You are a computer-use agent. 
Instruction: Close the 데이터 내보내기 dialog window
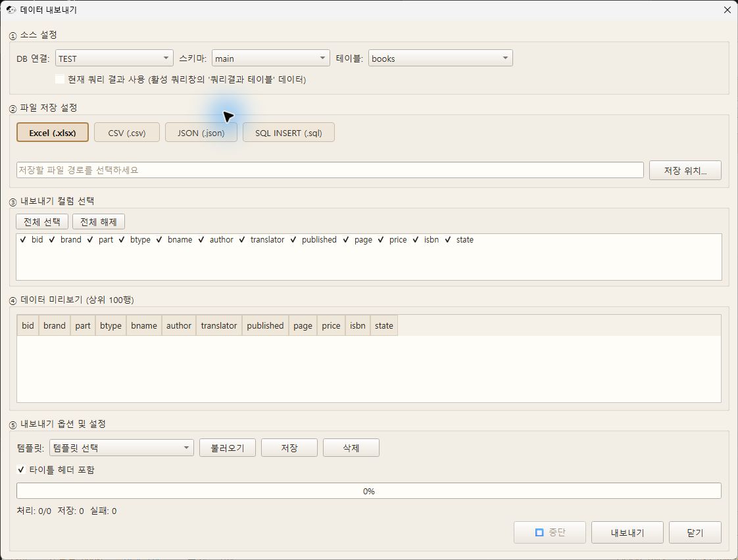(727, 10)
